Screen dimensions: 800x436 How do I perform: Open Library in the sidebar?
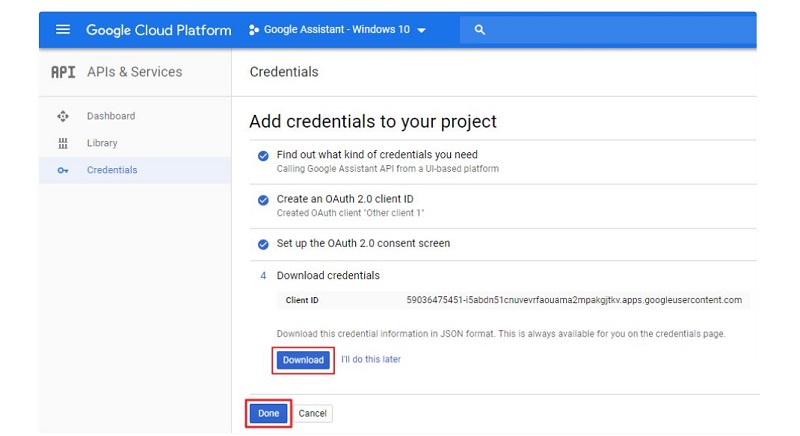click(x=102, y=143)
